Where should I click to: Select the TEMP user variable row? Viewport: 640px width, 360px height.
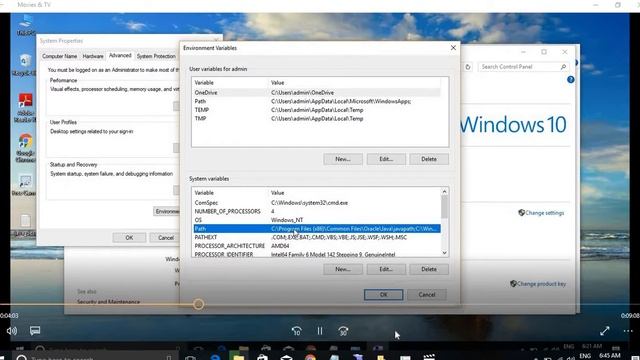pyautogui.click(x=317, y=110)
